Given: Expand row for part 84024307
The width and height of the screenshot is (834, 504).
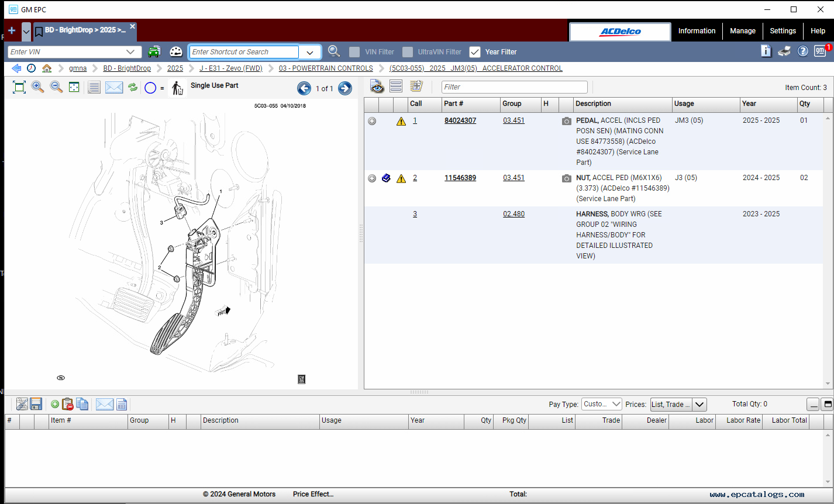Looking at the screenshot, I should tap(372, 121).
